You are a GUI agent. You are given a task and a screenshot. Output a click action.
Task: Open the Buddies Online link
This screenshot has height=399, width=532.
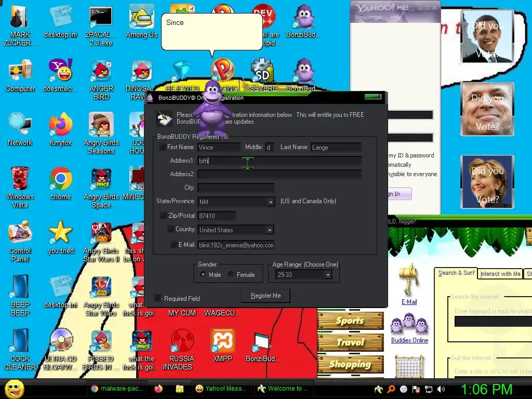tap(409, 340)
